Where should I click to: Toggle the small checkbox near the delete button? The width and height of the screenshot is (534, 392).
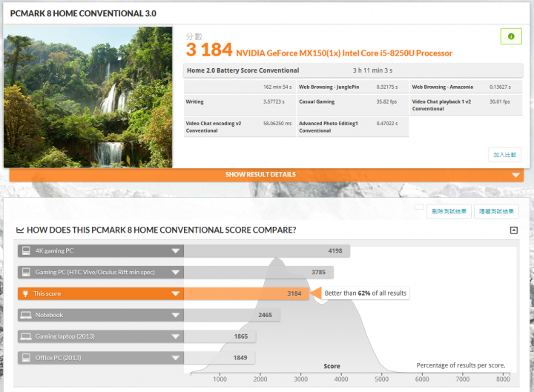point(419,207)
